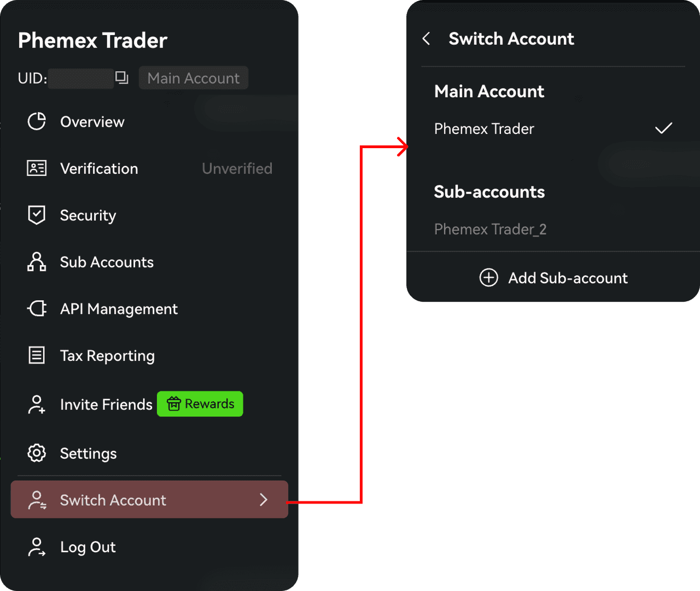Go back using the Switch Account back arrow
This screenshot has width=700, height=591.
427,39
